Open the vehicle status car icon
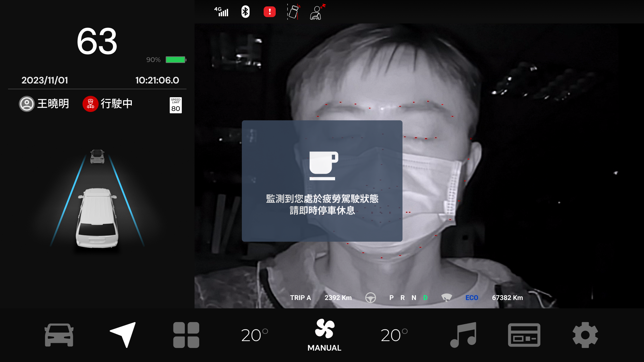This screenshot has height=362, width=644. tap(59, 335)
